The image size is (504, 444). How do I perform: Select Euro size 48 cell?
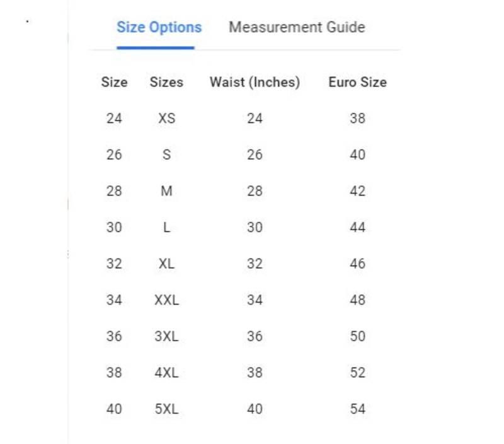click(357, 300)
